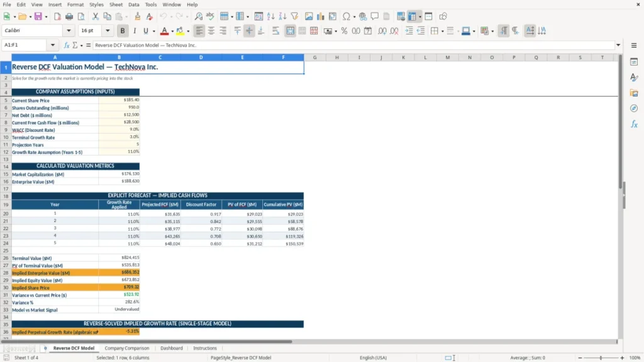The height and width of the screenshot is (362, 644).
Task: Toggle Italic formatting
Action: point(135,31)
